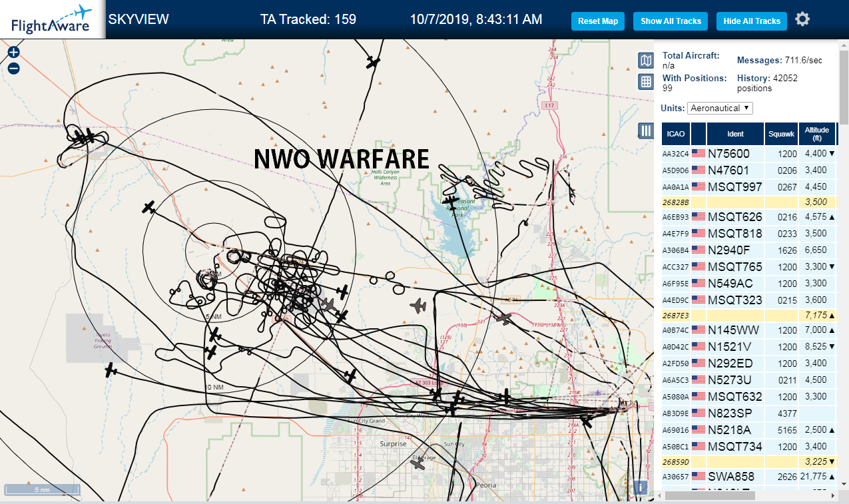Open the settings gear icon

point(802,19)
